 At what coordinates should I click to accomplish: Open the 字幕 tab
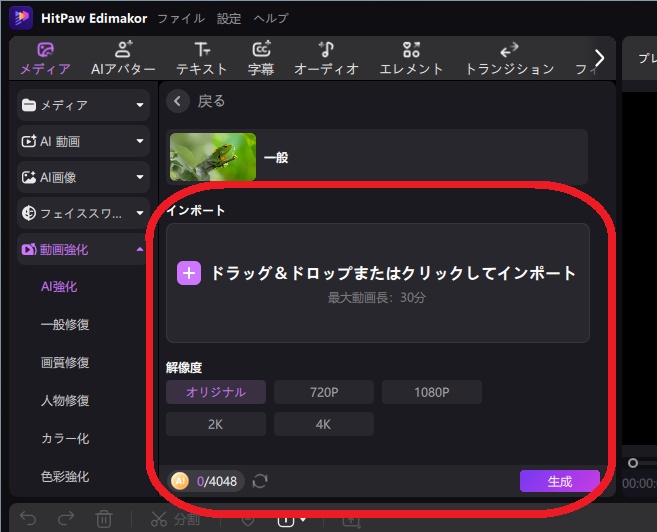coord(261,59)
